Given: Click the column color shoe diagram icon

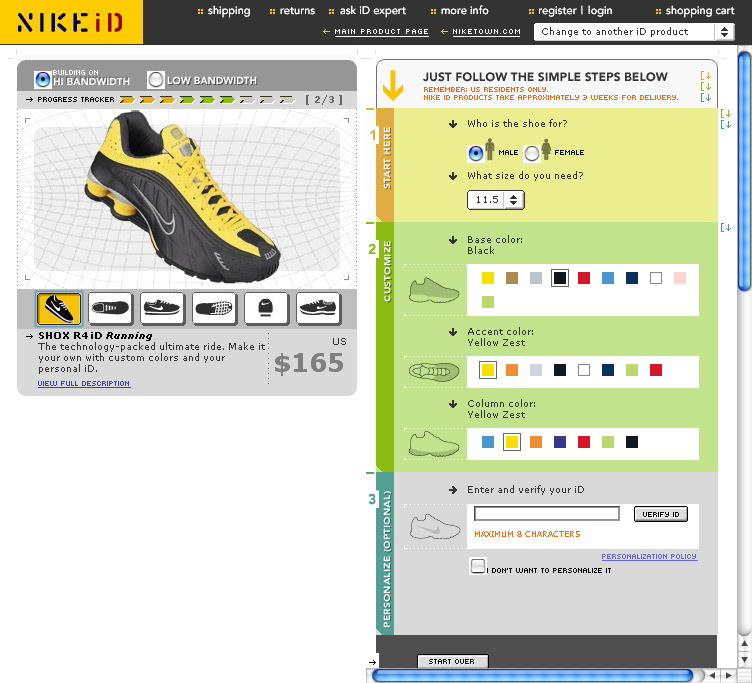Looking at the screenshot, I should tap(434, 444).
